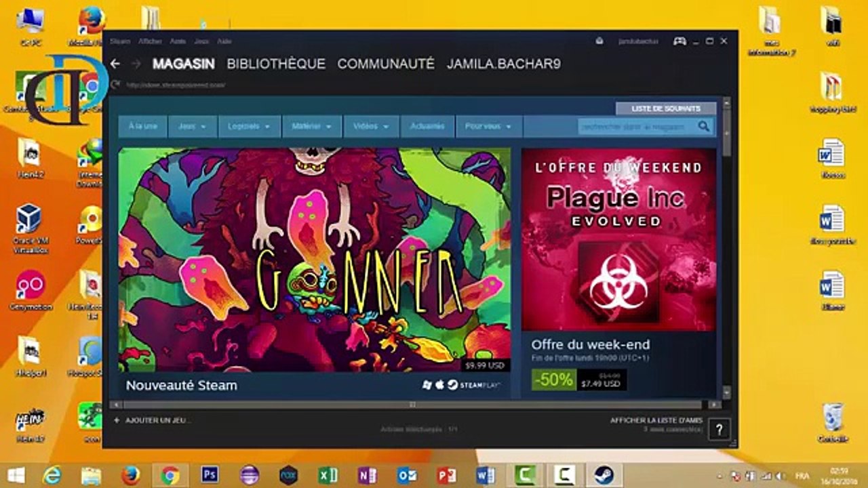Expand the Vidéos dropdown
Viewport: 868px width, 488px height.
(371, 126)
